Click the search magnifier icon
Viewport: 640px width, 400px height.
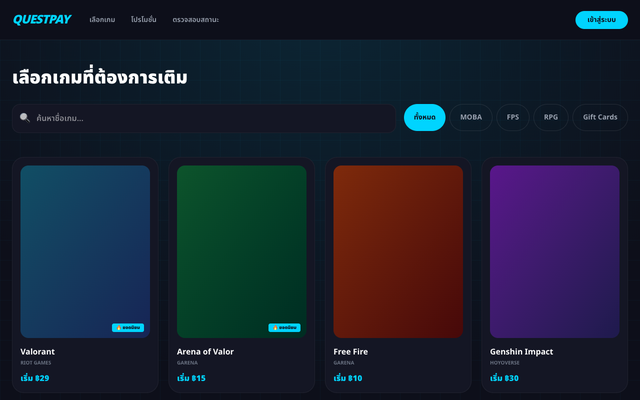24,118
